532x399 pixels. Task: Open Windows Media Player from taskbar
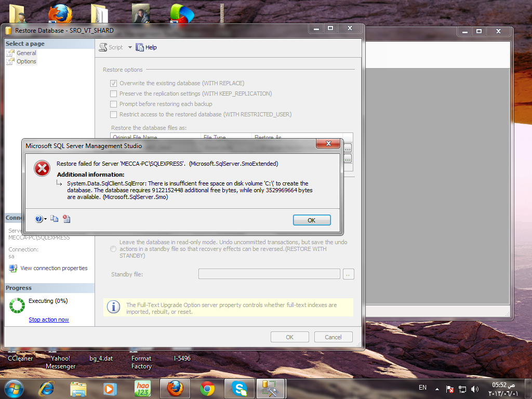[x=110, y=389]
